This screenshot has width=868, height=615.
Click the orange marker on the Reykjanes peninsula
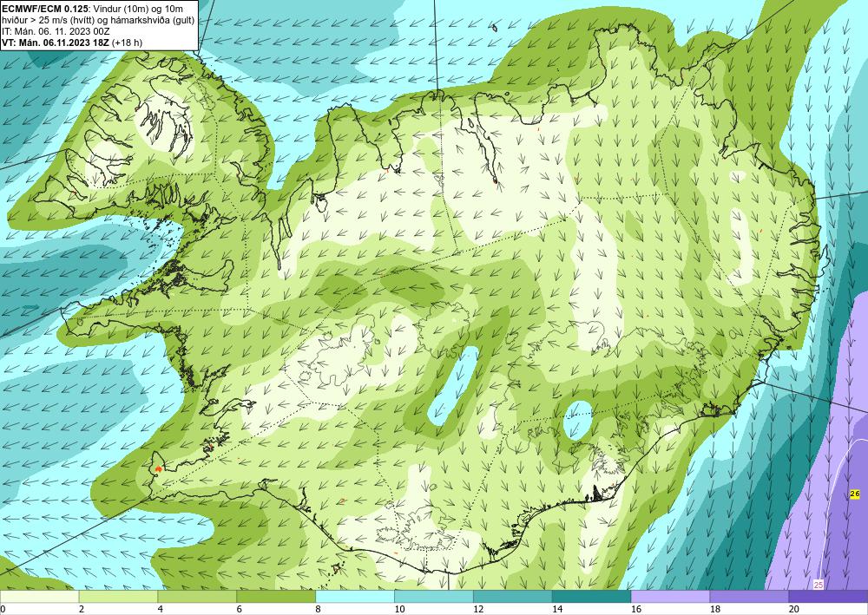point(159,468)
